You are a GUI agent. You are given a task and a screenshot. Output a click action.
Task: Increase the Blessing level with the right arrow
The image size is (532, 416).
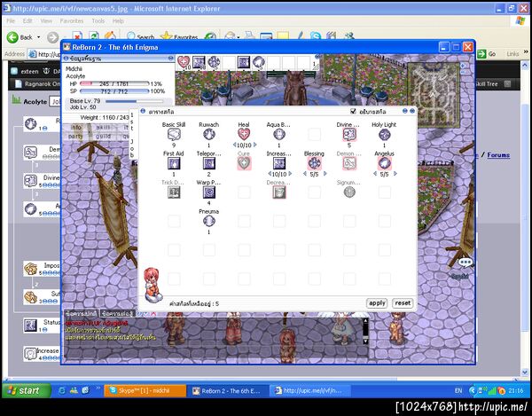pos(325,174)
